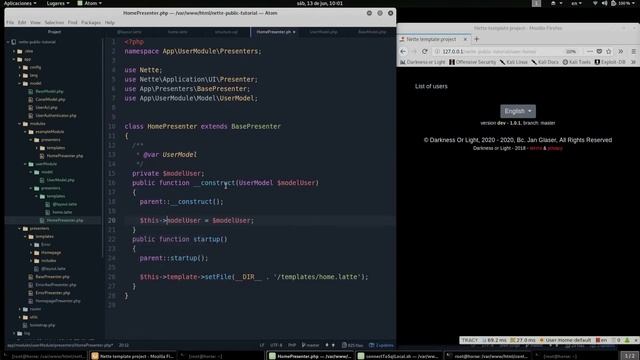This screenshot has height=360, width=640.
Task: Switch to structure.sql editor tab
Action: 226,32
